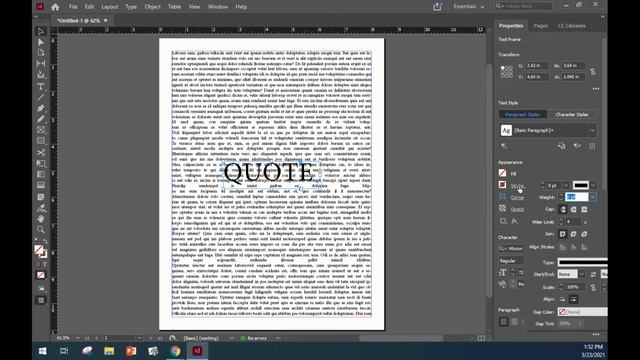Select the Note tool

[40, 197]
